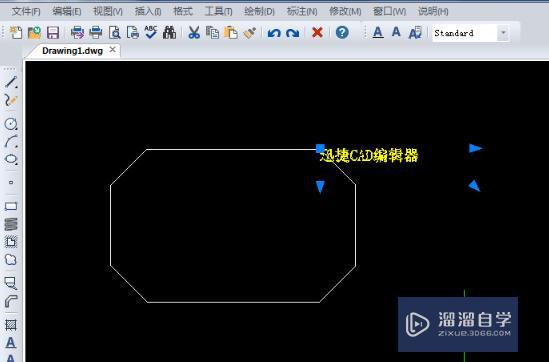Select the Hatch pattern tool
The width and height of the screenshot is (549, 362).
(x=11, y=325)
